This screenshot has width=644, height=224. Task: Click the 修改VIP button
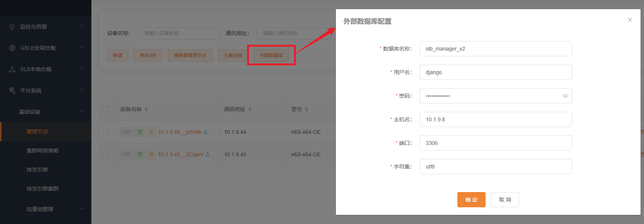(148, 56)
